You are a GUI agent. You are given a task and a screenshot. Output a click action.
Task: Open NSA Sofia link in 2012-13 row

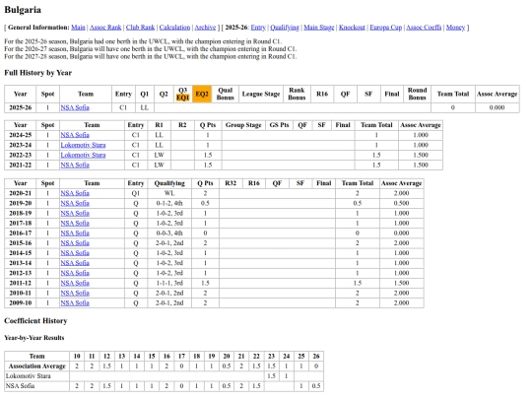(x=75, y=273)
